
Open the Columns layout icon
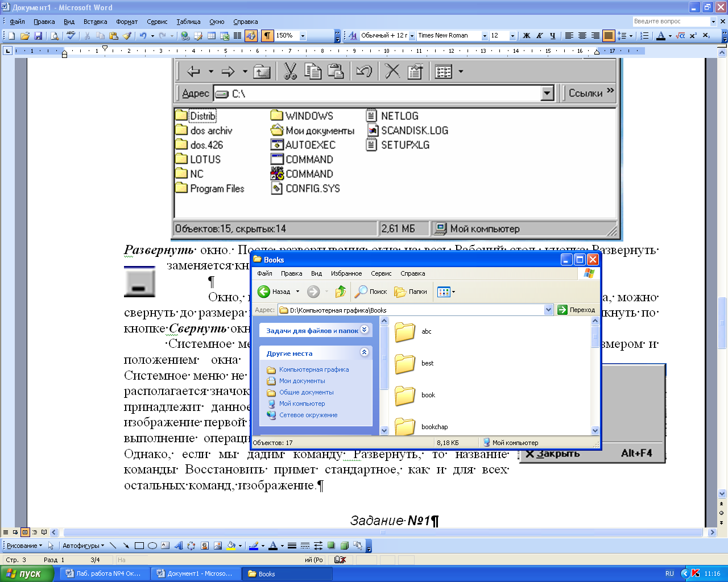237,36
